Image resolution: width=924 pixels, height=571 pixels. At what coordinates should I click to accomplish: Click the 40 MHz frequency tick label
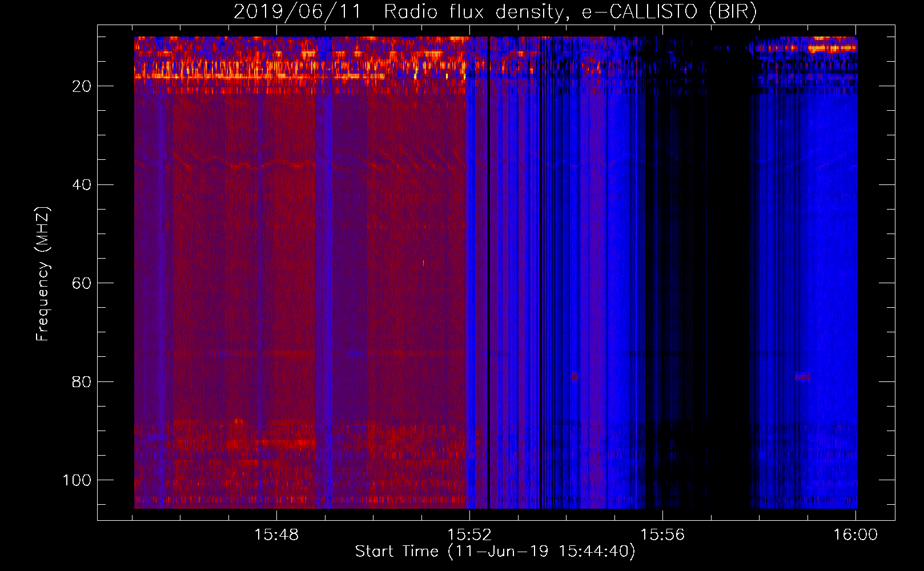click(x=82, y=184)
